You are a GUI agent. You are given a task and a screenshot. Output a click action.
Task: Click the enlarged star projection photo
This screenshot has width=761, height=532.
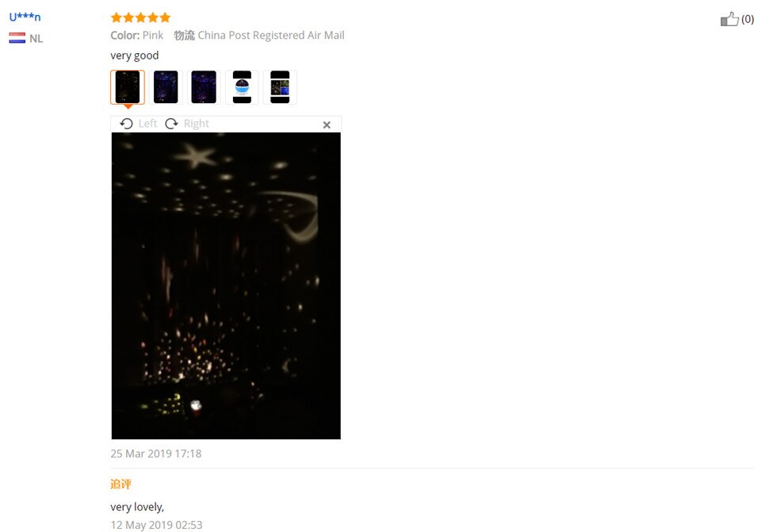[x=226, y=286]
